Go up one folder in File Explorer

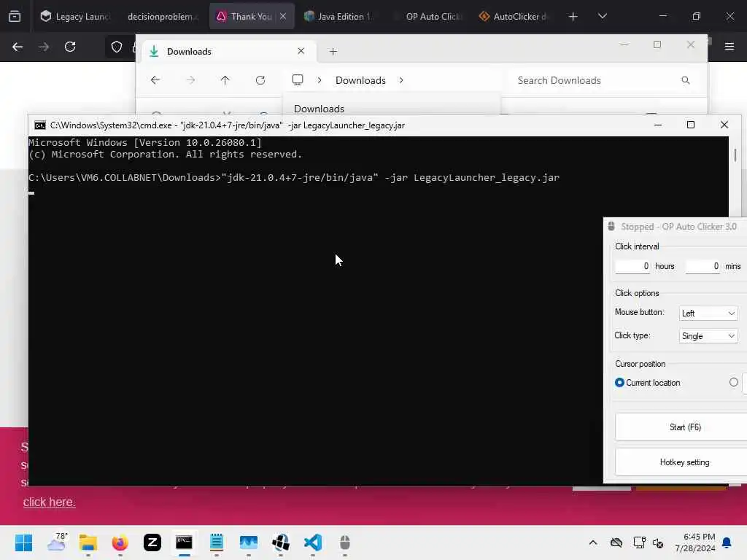[225, 80]
